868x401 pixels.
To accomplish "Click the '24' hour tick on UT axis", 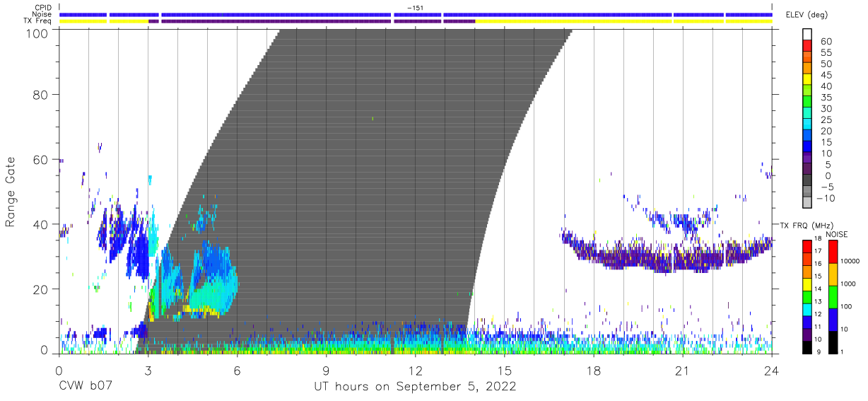I will coord(772,369).
